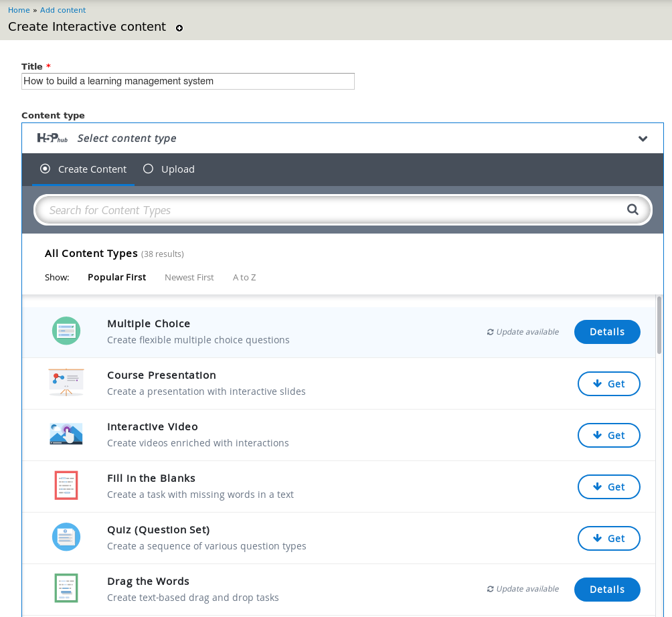Select the Quiz (Question Set) icon
Viewport: 672px width, 617px height.
pyautogui.click(x=66, y=536)
